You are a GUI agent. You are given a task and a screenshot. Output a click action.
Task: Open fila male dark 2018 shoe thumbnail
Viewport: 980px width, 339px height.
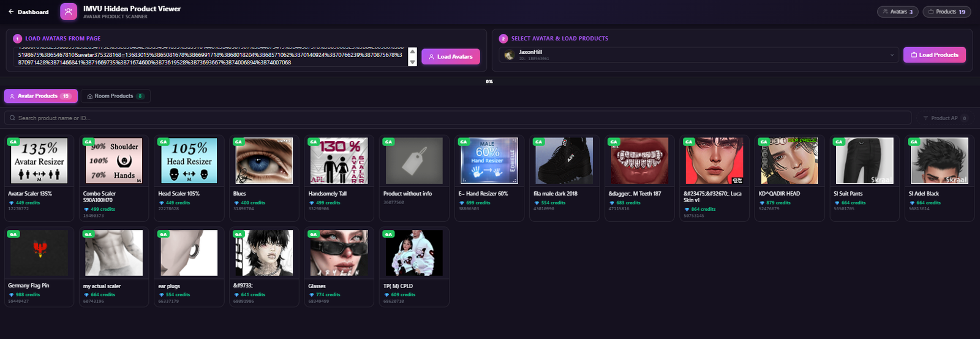tap(564, 161)
